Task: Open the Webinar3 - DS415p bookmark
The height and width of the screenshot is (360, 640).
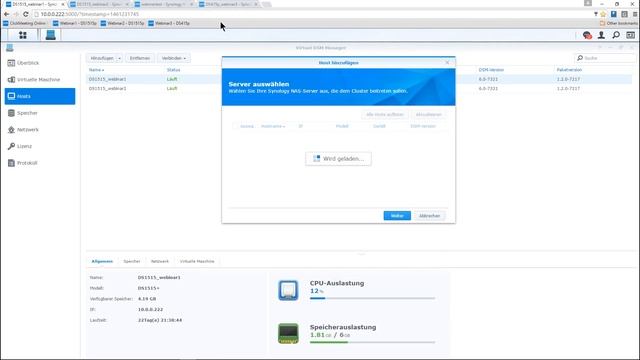Action: [x=169, y=23]
